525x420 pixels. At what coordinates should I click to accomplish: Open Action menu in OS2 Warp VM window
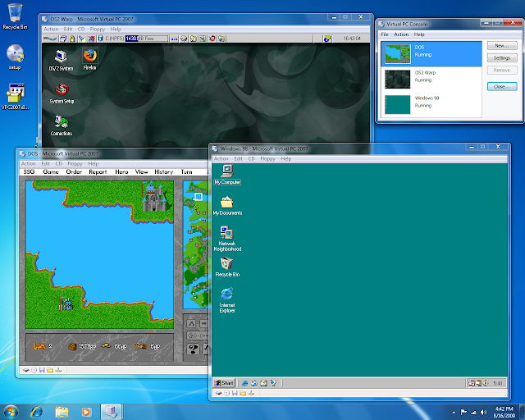[x=51, y=30]
